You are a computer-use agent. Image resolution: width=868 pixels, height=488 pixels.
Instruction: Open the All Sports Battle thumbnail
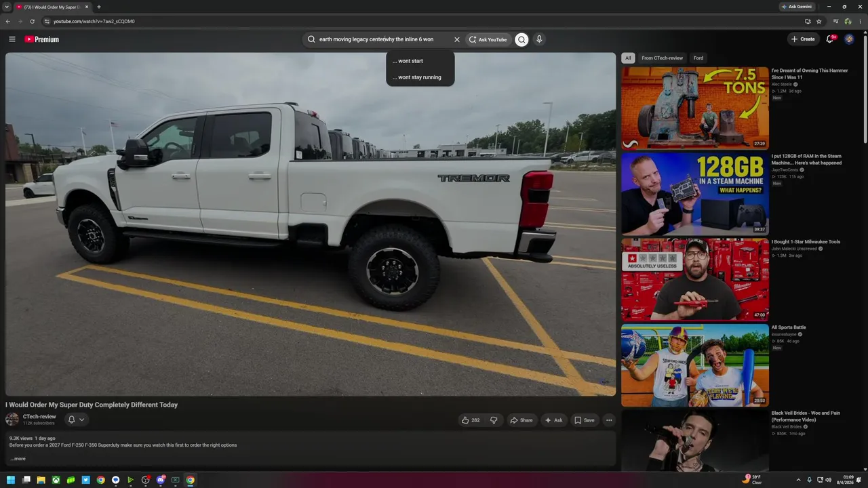coord(695,365)
